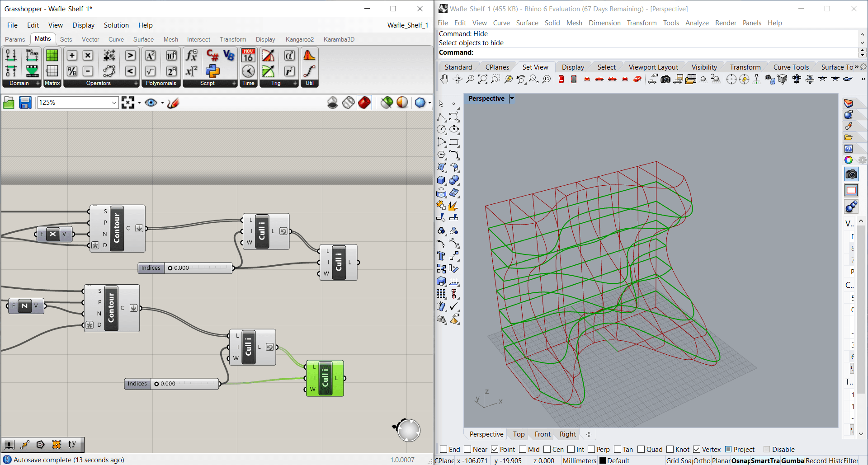Click the Grasshopper preview eye icon

click(151, 103)
